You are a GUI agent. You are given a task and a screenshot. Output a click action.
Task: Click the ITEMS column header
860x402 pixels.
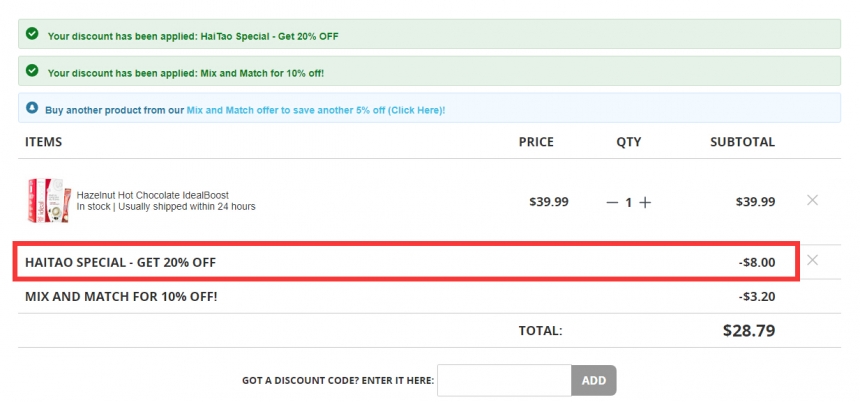43,142
